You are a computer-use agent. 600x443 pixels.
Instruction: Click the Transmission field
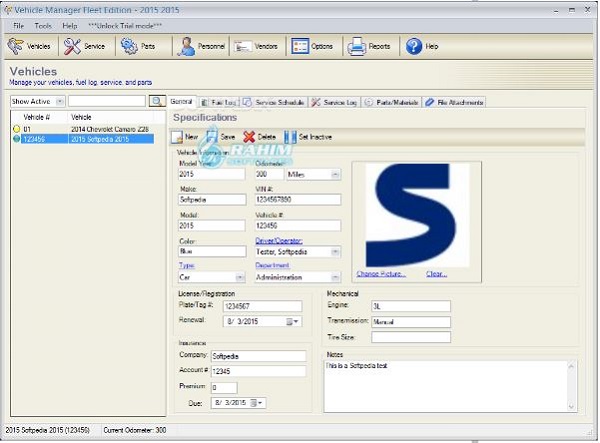click(411, 322)
